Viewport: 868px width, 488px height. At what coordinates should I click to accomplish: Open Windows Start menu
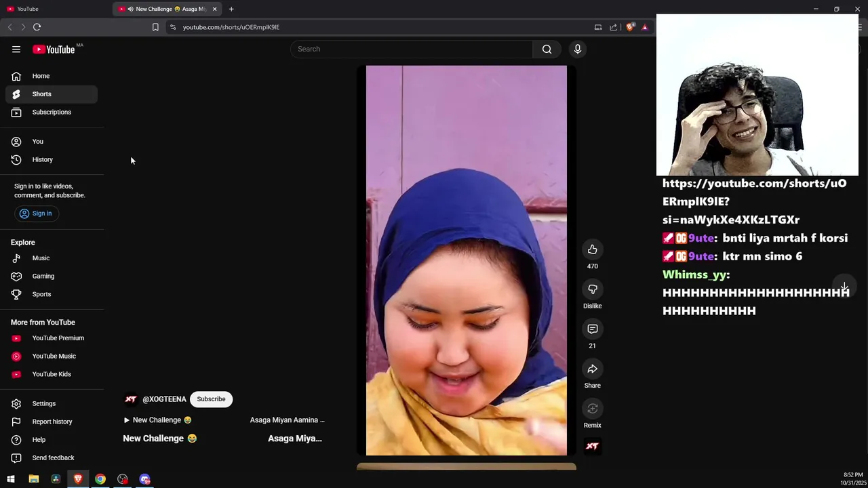11,479
